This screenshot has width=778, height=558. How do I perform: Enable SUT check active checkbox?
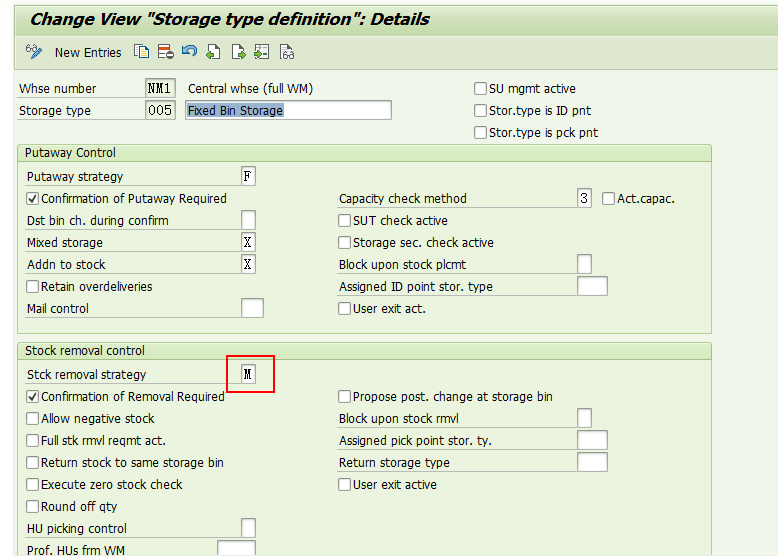point(344,221)
